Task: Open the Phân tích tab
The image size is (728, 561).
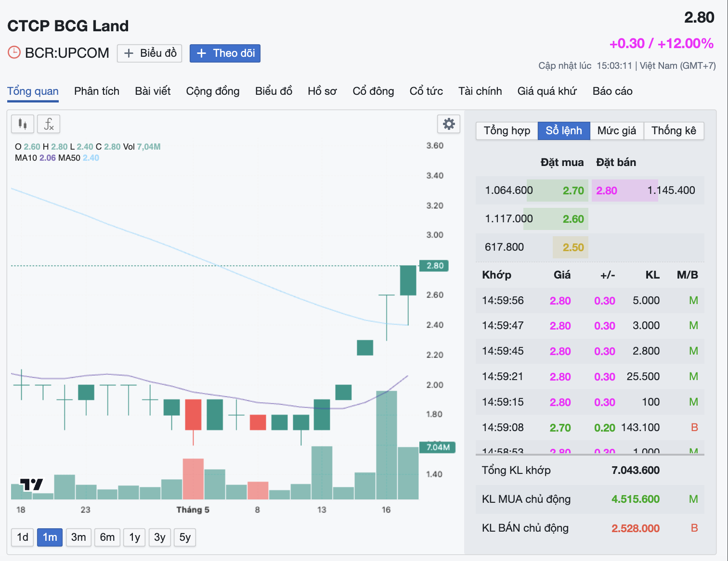Action: [x=97, y=91]
